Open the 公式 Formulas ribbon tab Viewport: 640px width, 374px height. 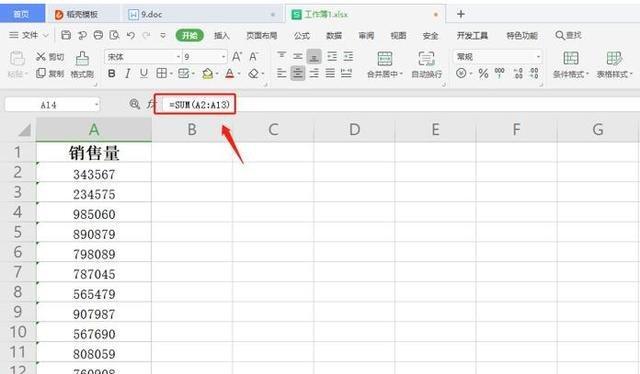pos(302,36)
